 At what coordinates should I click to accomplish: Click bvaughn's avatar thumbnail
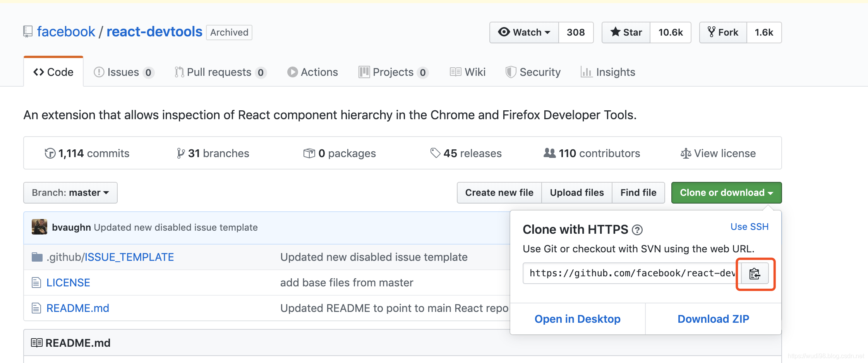pos(39,227)
